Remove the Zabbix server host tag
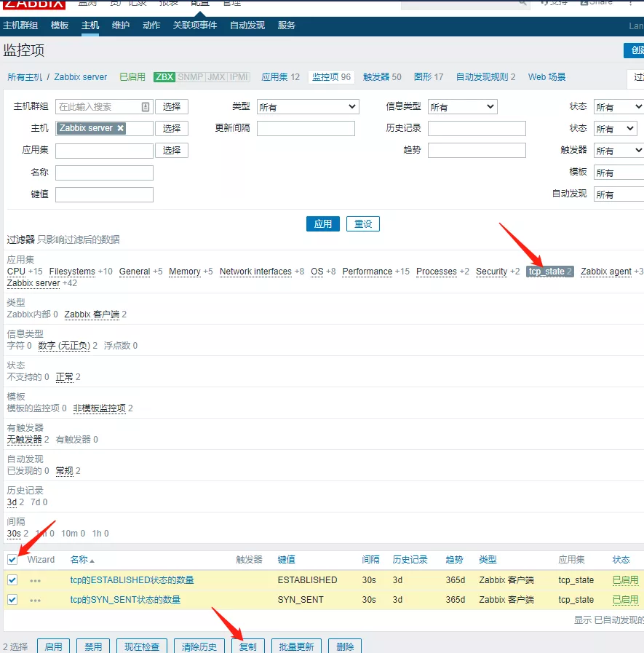The image size is (644, 653). 121,128
